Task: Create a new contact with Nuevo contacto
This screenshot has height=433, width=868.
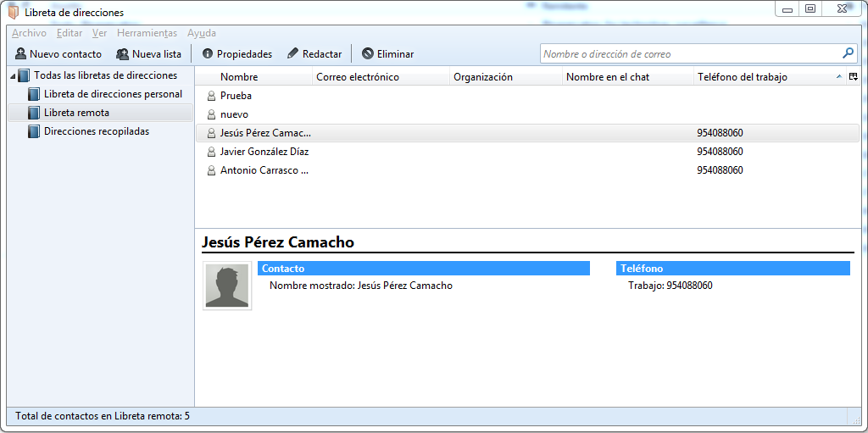Action: click(x=58, y=54)
